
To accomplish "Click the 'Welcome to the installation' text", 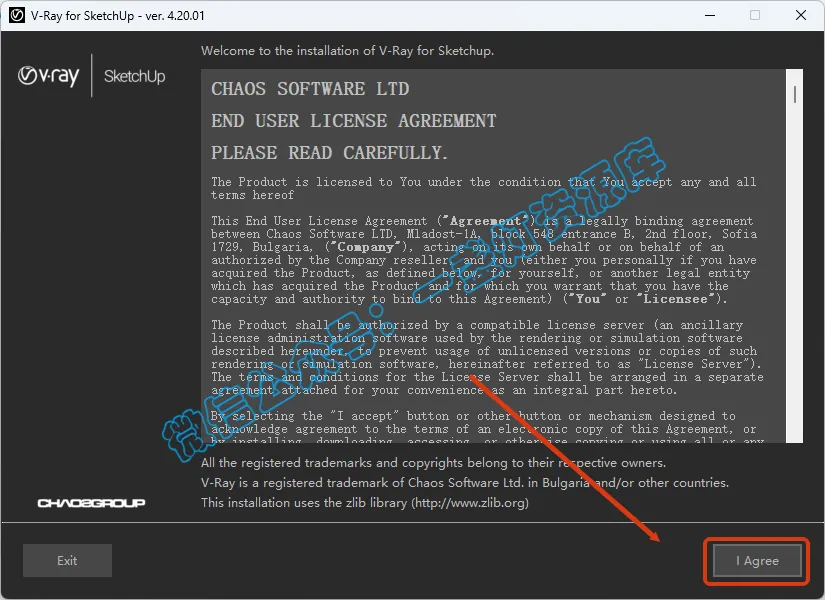I will coord(347,51).
